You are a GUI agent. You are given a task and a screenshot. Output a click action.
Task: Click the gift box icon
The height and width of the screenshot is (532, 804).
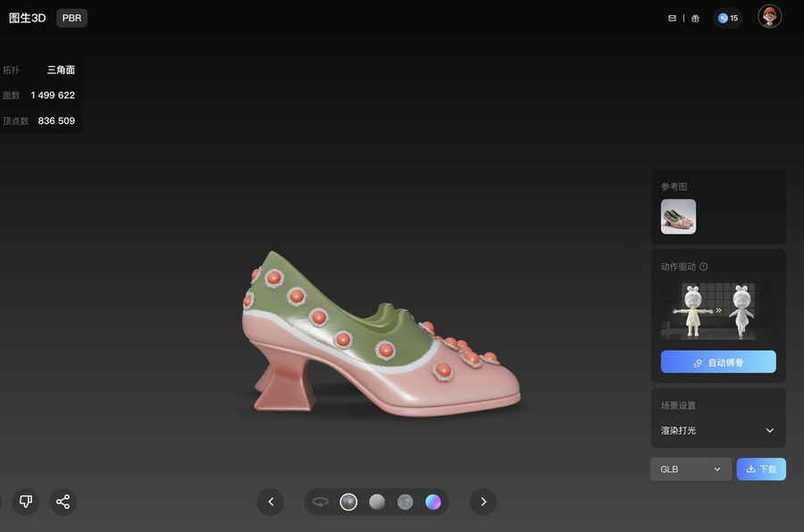(x=695, y=18)
